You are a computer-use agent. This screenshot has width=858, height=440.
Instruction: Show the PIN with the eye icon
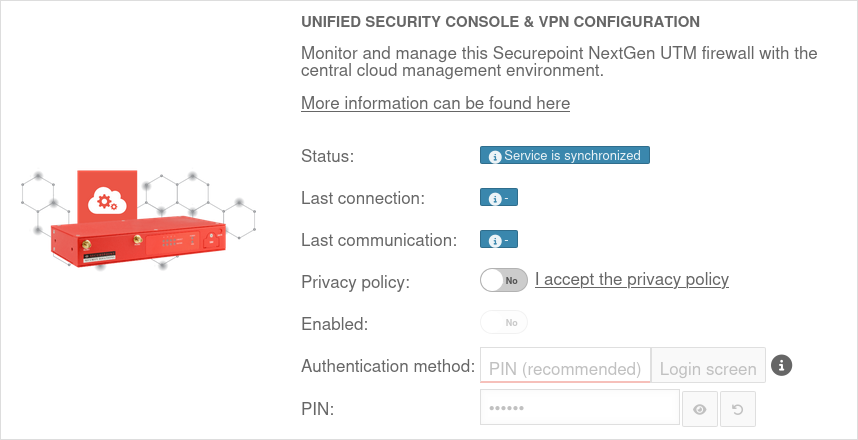700,409
